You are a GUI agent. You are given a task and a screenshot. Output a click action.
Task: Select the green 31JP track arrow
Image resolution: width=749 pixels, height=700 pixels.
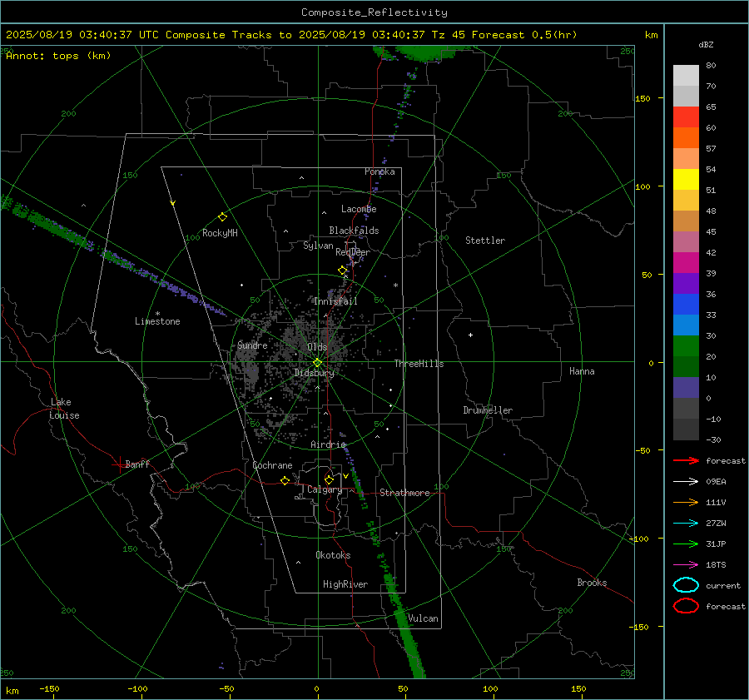(686, 544)
